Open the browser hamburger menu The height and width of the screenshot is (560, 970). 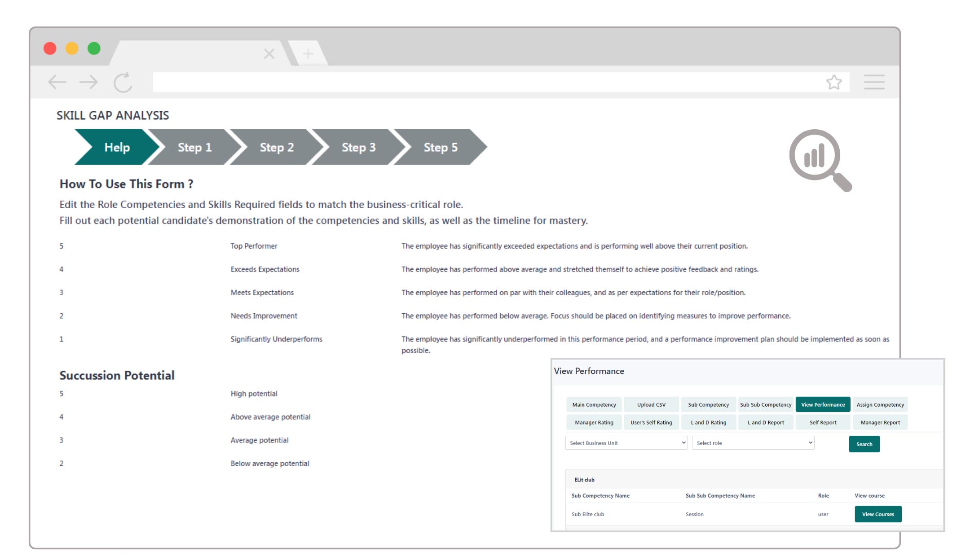click(874, 82)
